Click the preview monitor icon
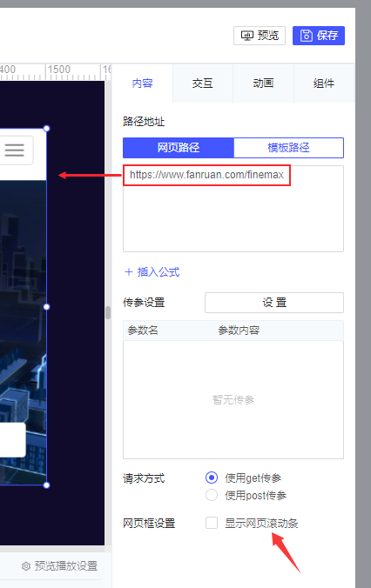The width and height of the screenshot is (371, 588). 247,36
